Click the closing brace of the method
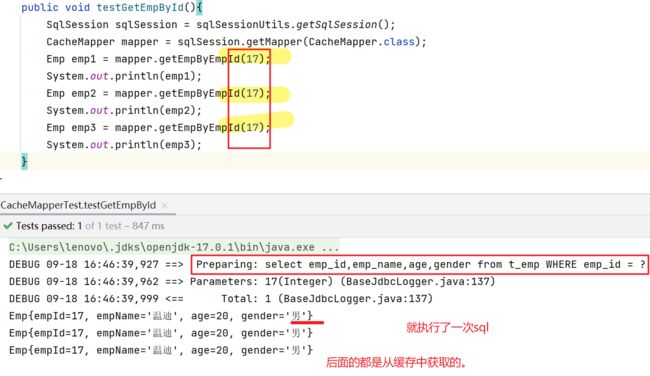 (24, 161)
